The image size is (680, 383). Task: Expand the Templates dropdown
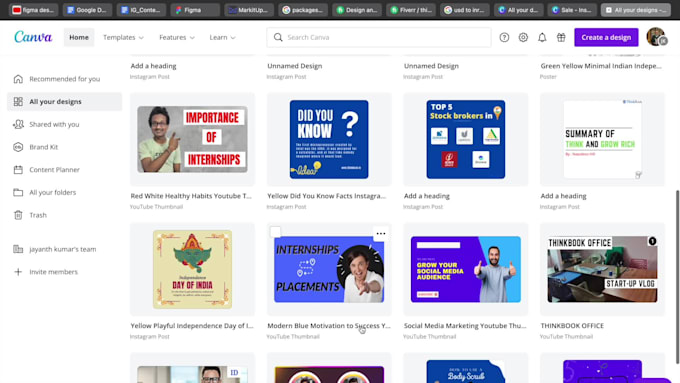click(123, 37)
